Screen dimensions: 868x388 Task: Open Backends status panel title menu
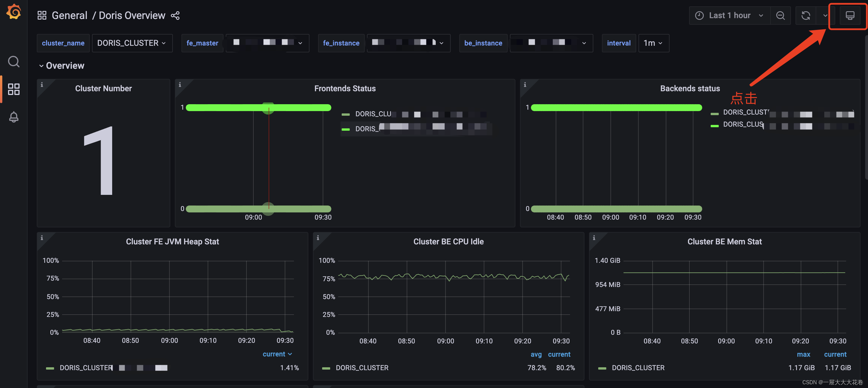tap(690, 88)
